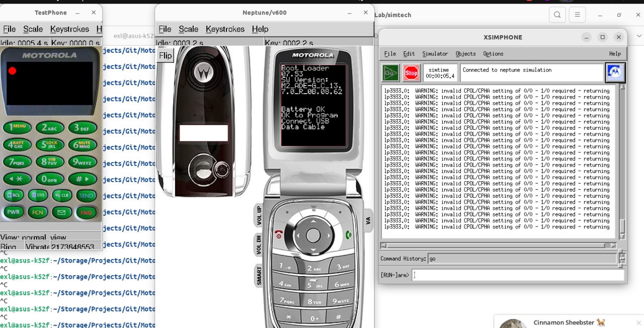
Task: Tap the d-pad down arrow on Neptune phone
Action: pos(313,250)
